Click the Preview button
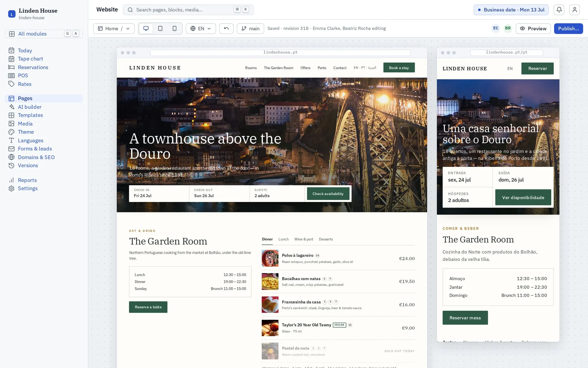Screen dimensions: 588x368 [x=533, y=29]
